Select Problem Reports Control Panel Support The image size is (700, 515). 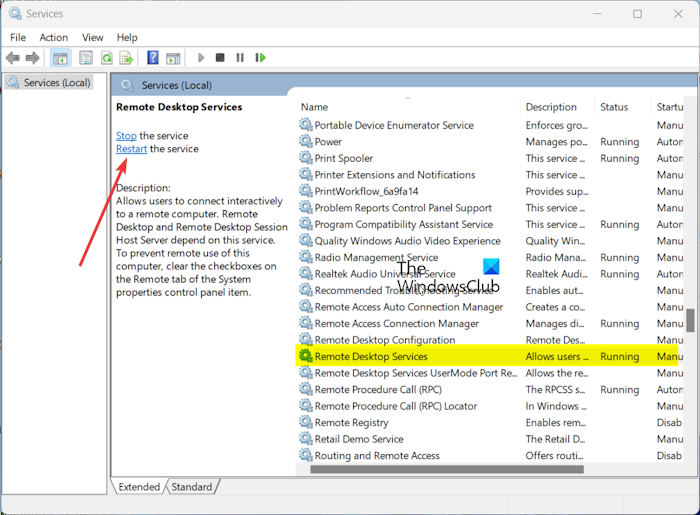[403, 208]
